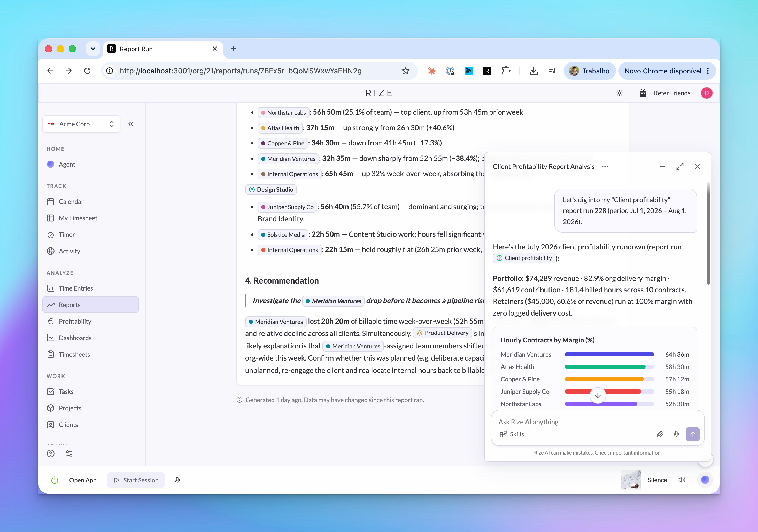Click the Atlas Health margin bar
This screenshot has height=532, width=758.
[x=609, y=367]
